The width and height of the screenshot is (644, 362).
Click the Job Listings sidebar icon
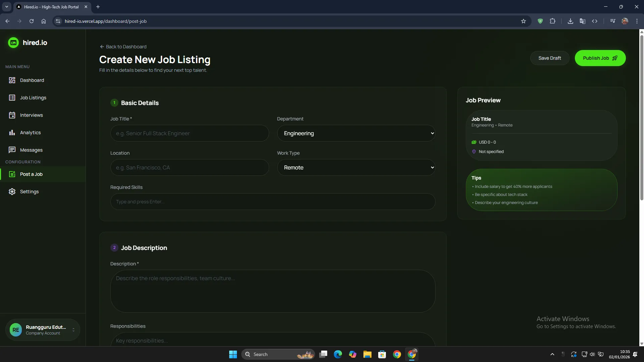(12, 98)
